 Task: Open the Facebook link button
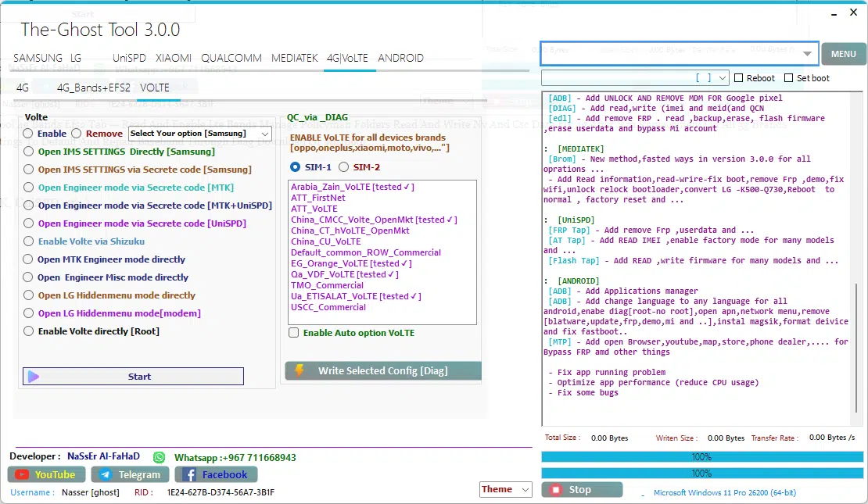click(216, 474)
